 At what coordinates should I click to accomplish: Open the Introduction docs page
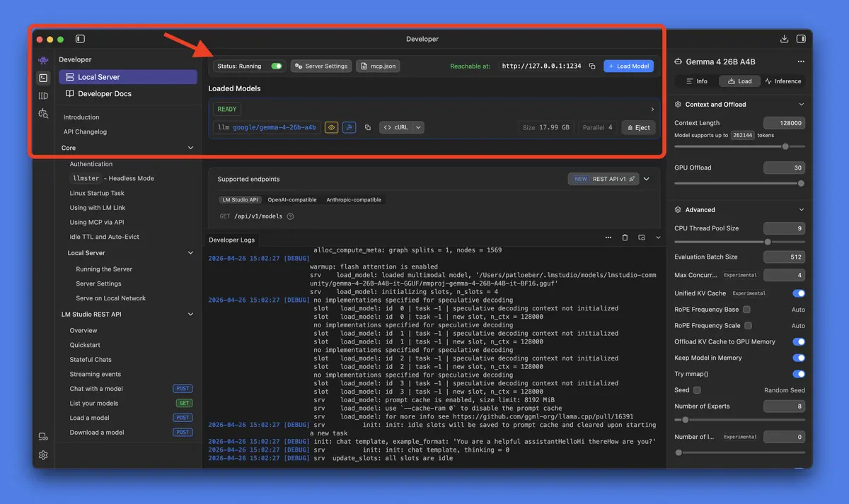point(81,117)
